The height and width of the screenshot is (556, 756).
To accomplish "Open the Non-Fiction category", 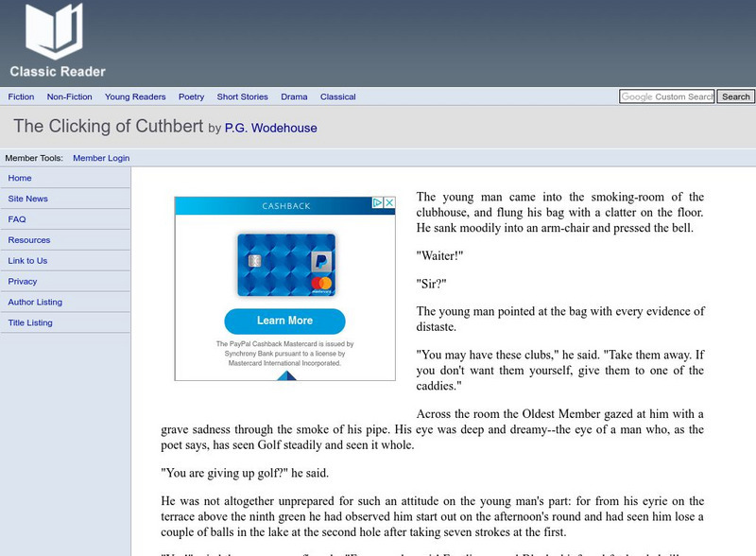I will pos(69,96).
